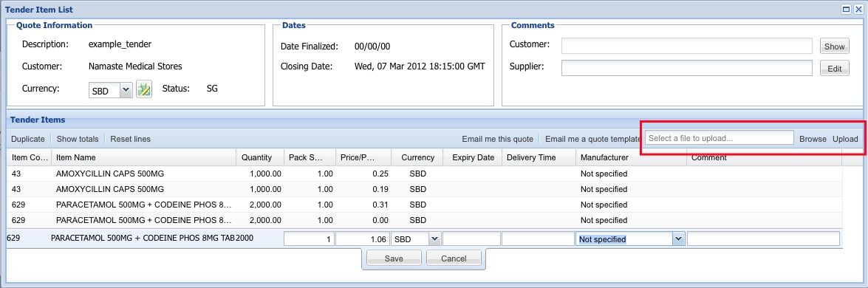Open the SBD currency dropdown in edit row
The height and width of the screenshot is (288, 868).
[x=434, y=239]
